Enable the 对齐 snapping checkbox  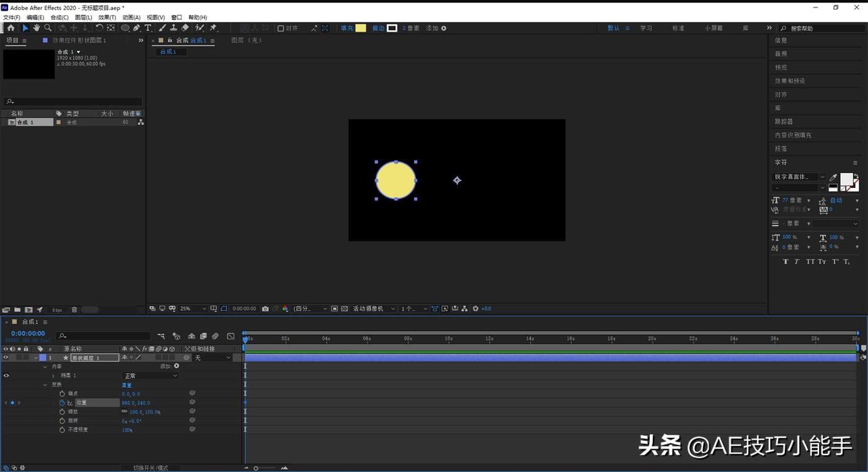pyautogui.click(x=281, y=28)
